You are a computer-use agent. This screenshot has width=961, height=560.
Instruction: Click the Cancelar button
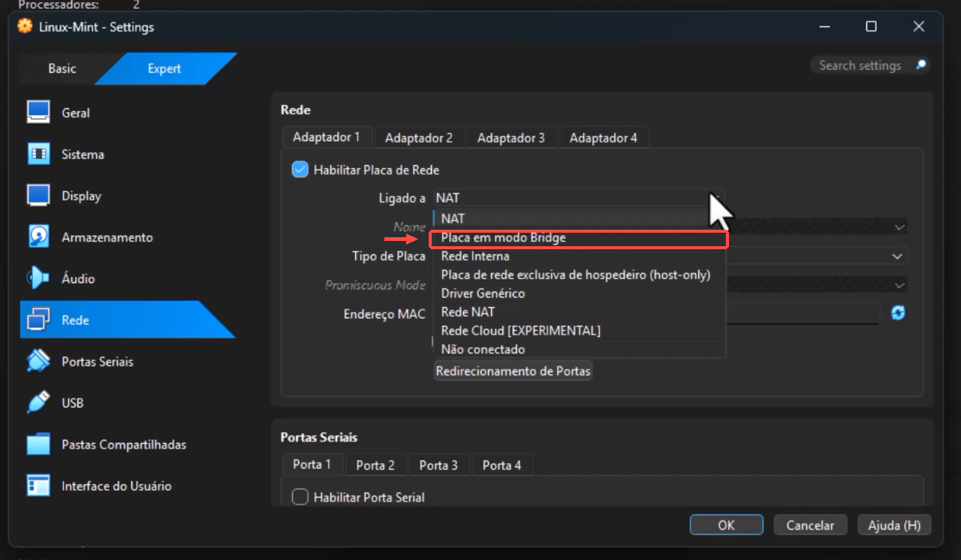[x=810, y=525]
